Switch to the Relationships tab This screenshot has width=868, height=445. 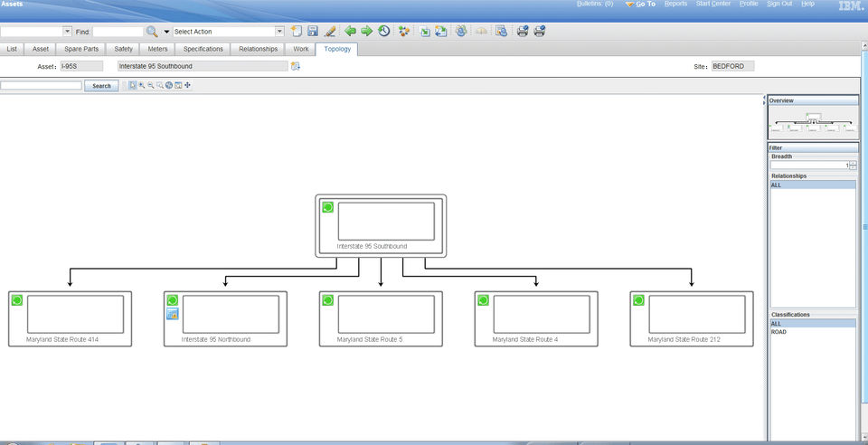coord(258,49)
